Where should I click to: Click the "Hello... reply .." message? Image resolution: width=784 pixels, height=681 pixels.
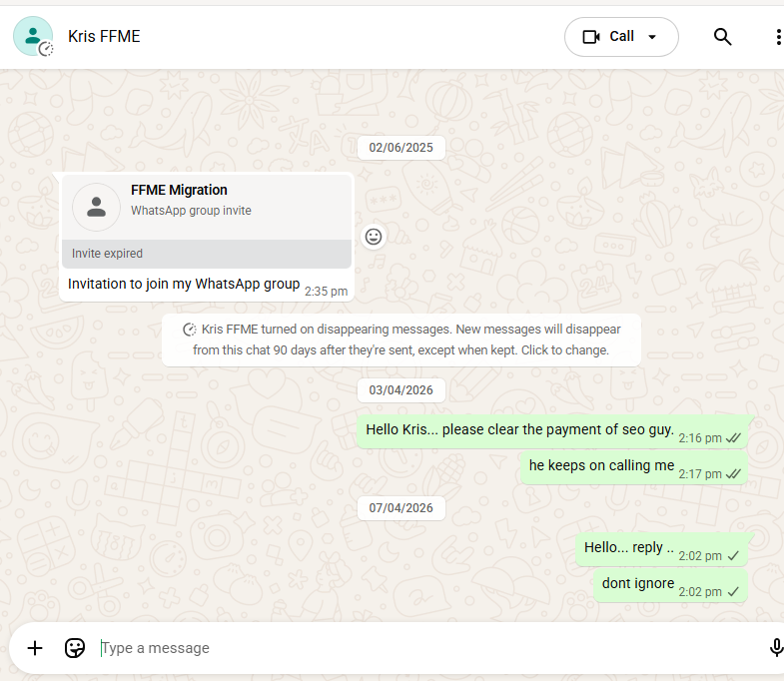tap(629, 548)
